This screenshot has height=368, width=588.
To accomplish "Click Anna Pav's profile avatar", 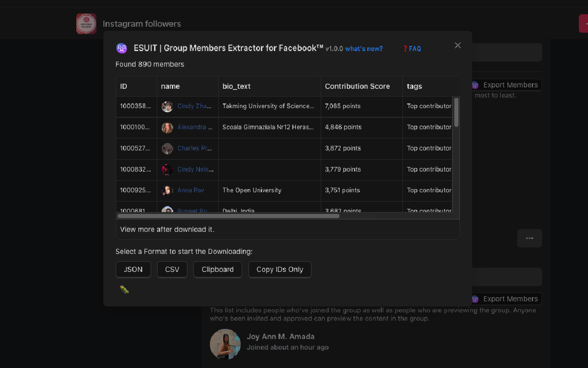I will (x=167, y=190).
